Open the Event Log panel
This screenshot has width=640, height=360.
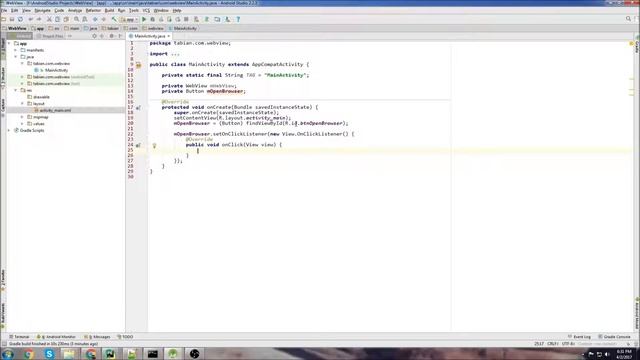point(579,337)
